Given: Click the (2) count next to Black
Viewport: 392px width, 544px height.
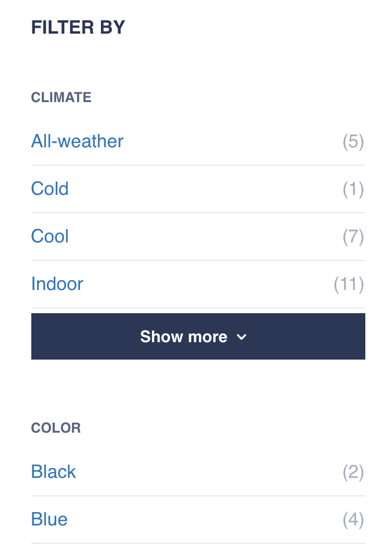Looking at the screenshot, I should tap(353, 472).
